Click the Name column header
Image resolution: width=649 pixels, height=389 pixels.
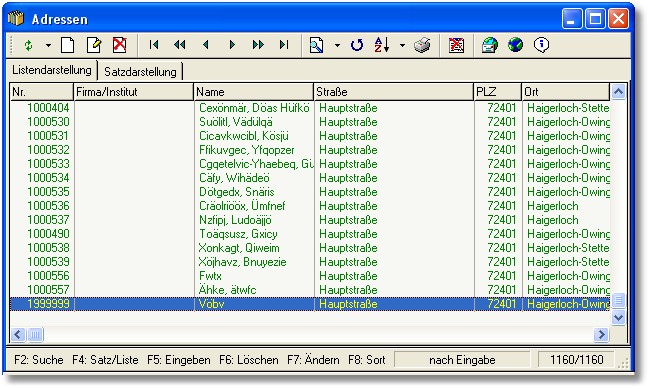tap(253, 92)
